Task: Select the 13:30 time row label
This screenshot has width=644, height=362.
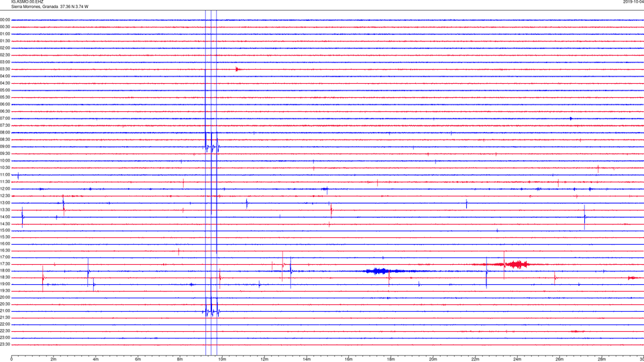Action: 5,210
